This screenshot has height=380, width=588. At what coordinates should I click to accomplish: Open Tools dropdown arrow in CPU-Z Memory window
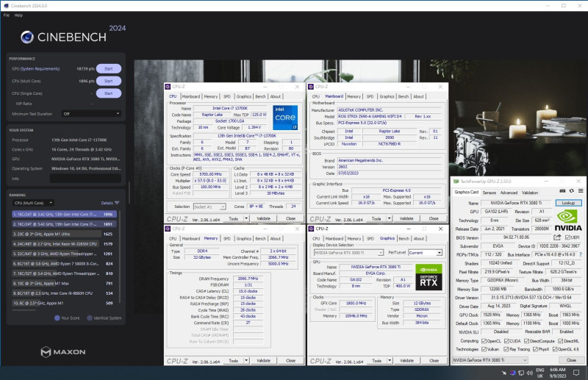click(246, 360)
